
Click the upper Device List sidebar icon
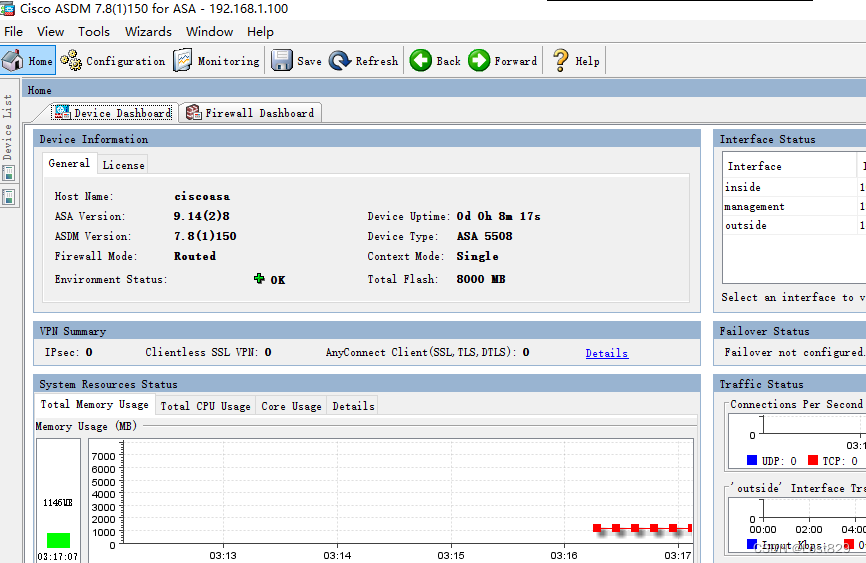coord(9,173)
